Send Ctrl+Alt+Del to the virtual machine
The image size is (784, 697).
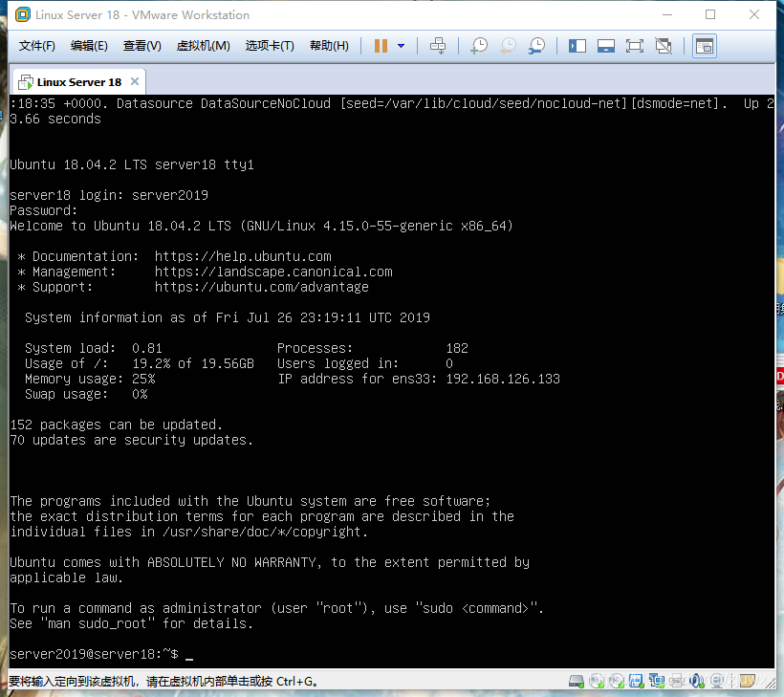pos(438,46)
